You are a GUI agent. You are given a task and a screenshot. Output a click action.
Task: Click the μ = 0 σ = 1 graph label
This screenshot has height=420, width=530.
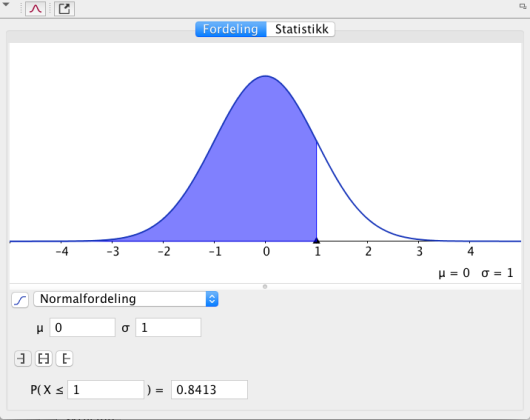(x=476, y=273)
